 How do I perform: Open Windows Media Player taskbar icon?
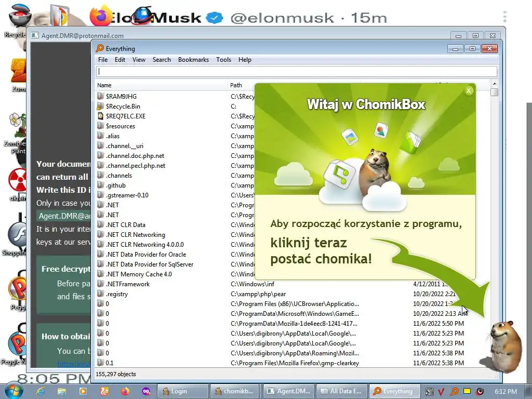pyautogui.click(x=83, y=391)
